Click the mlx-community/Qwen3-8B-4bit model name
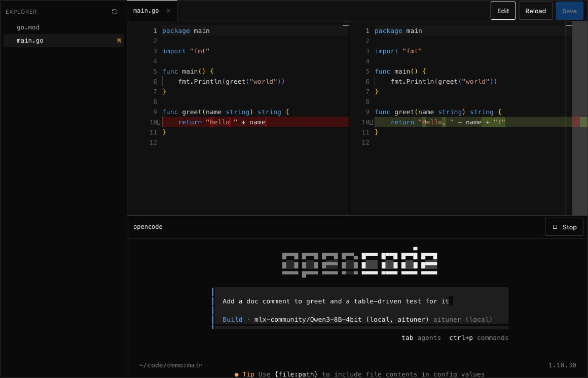 tap(308, 320)
